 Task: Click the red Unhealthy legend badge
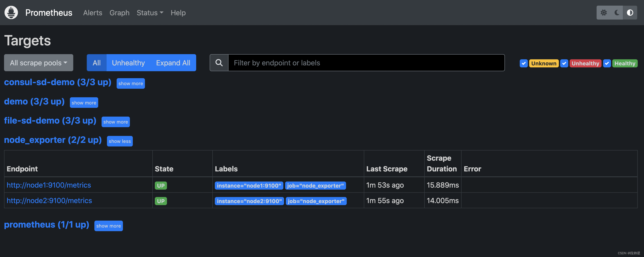(x=585, y=63)
